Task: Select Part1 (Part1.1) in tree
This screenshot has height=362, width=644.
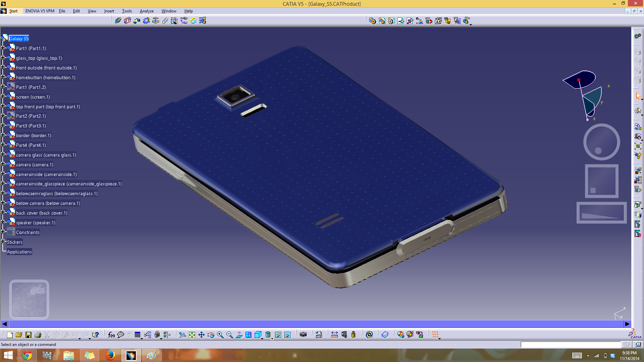Action: click(31, 48)
